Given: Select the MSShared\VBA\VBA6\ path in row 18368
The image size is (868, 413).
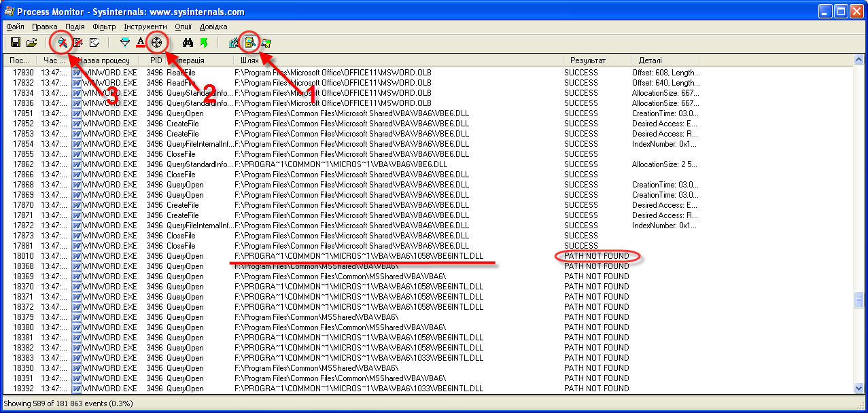Looking at the screenshot, I should [x=316, y=266].
